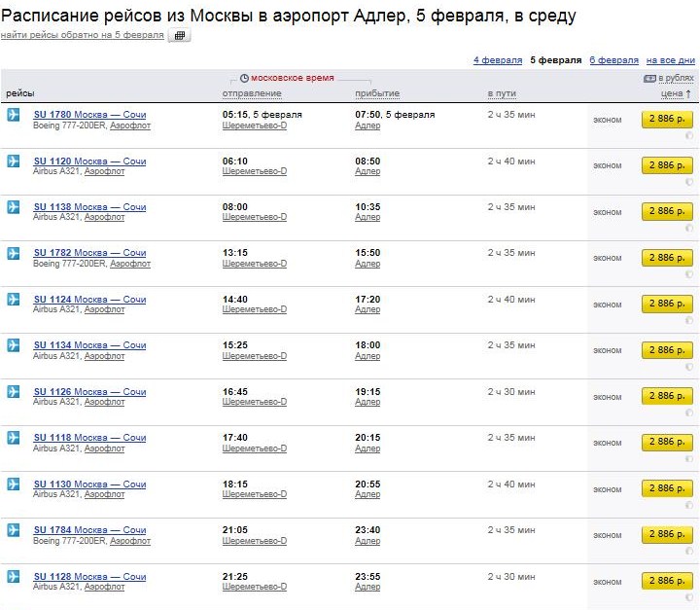Click the Аэрофлот link under flight SU 1128
The image size is (700, 610).
coord(104,587)
